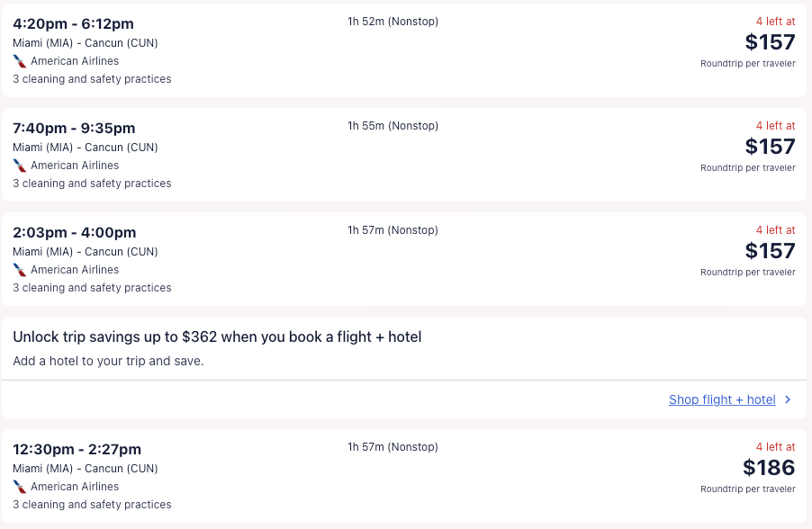Image resolution: width=812 pixels, height=529 pixels.
Task: Click Add a hotel to your trip text
Action: click(108, 361)
